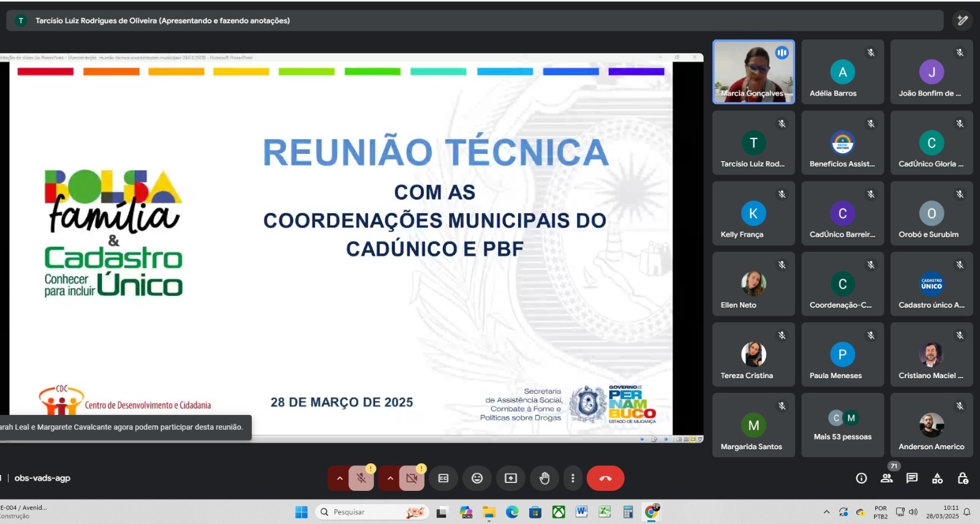Open meeting details info icon
Viewport: 980px width, 524px height.
coord(861,479)
